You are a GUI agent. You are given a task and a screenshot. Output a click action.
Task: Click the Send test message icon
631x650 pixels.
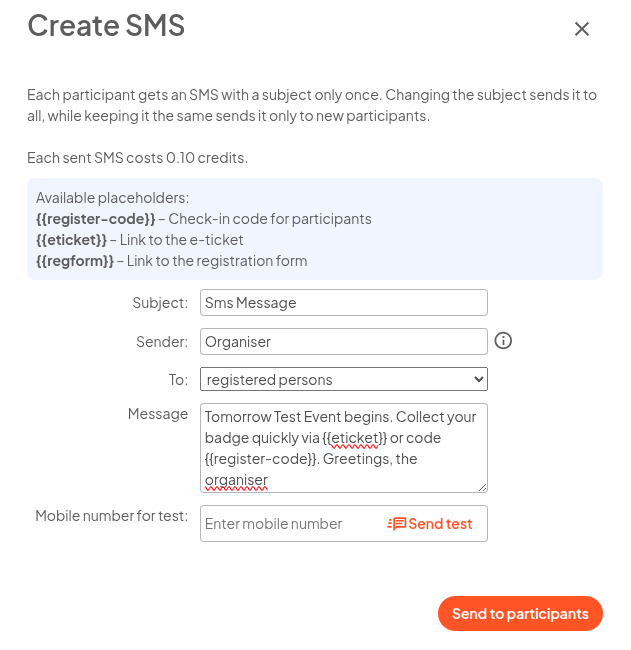(x=397, y=524)
